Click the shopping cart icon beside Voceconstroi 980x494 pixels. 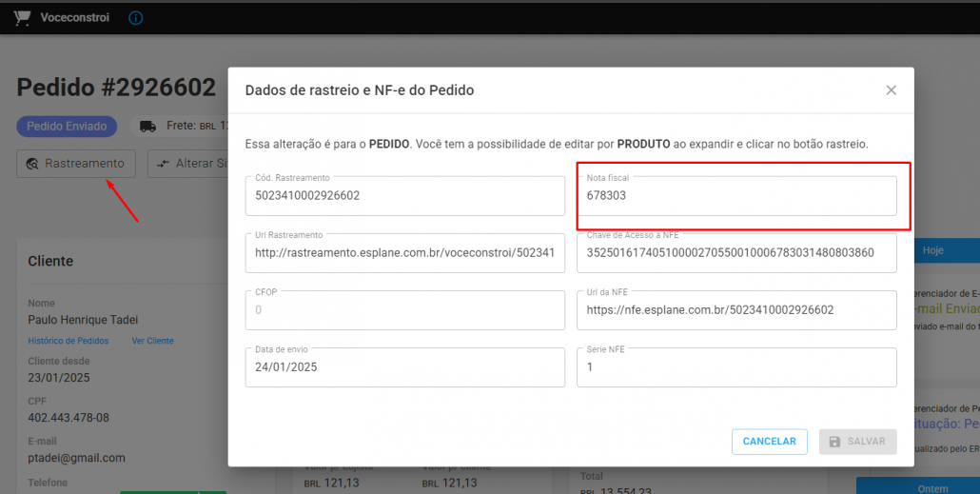click(x=21, y=17)
